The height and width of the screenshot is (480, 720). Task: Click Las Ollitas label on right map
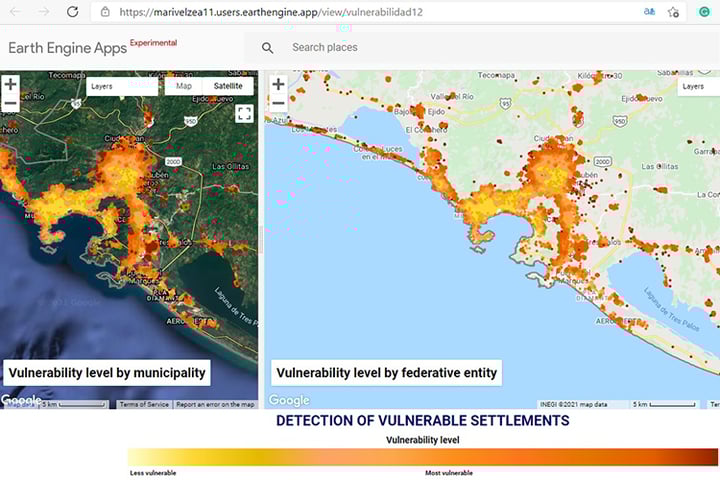point(659,166)
